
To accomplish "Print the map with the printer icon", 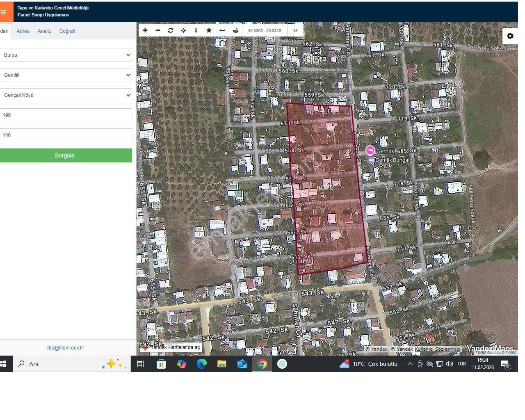I will click(235, 30).
